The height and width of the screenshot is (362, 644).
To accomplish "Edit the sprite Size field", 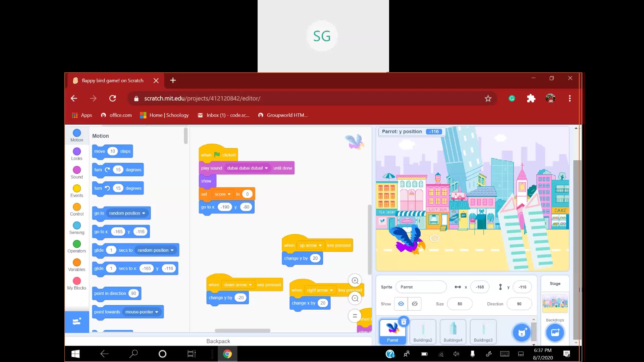I will point(460,304).
